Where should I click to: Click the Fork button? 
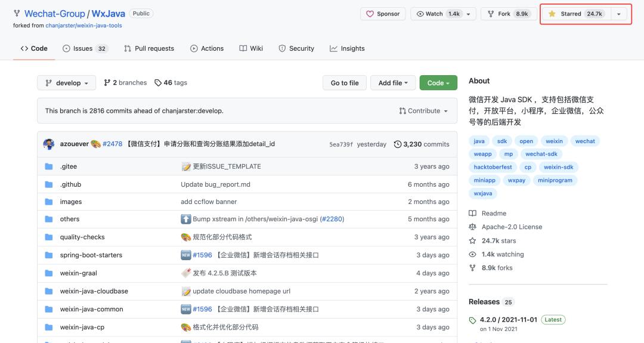pos(509,14)
